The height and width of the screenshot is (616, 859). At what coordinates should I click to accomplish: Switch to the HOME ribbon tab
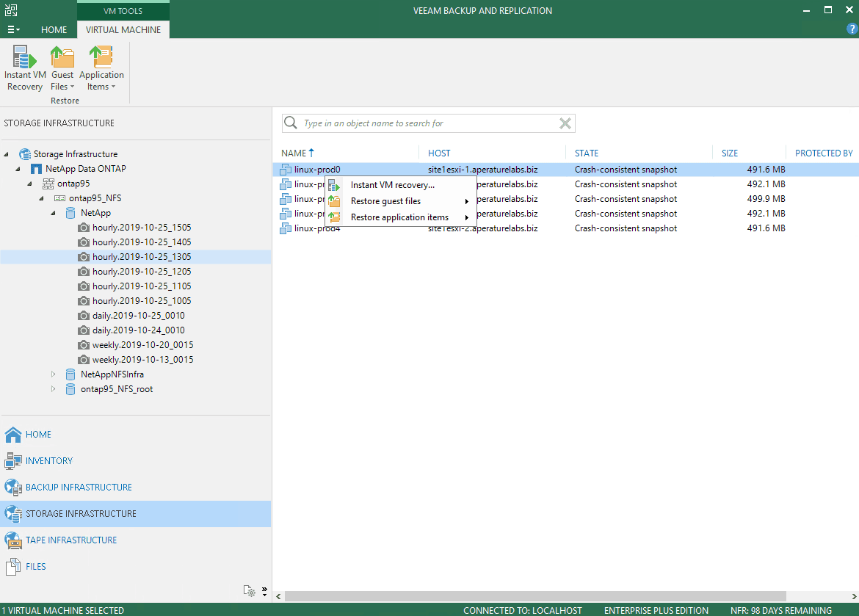[54, 29]
